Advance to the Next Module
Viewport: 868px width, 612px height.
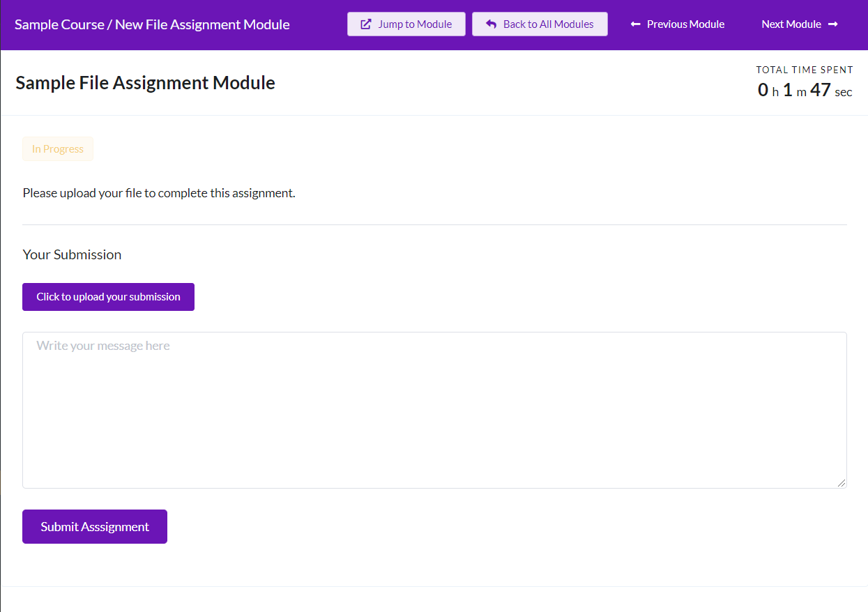click(799, 24)
